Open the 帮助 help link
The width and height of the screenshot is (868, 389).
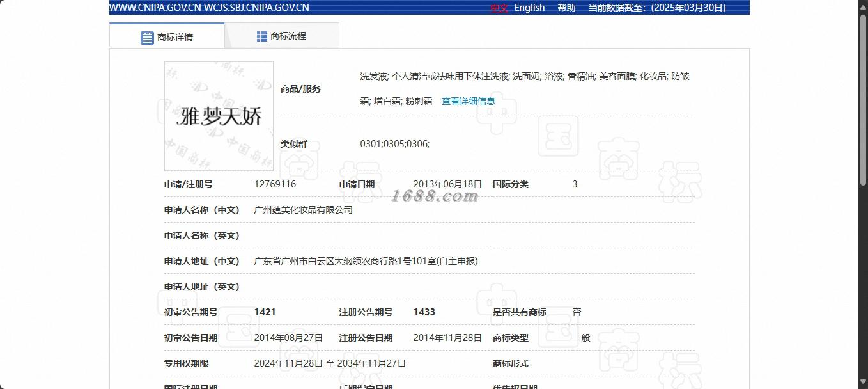[x=566, y=8]
